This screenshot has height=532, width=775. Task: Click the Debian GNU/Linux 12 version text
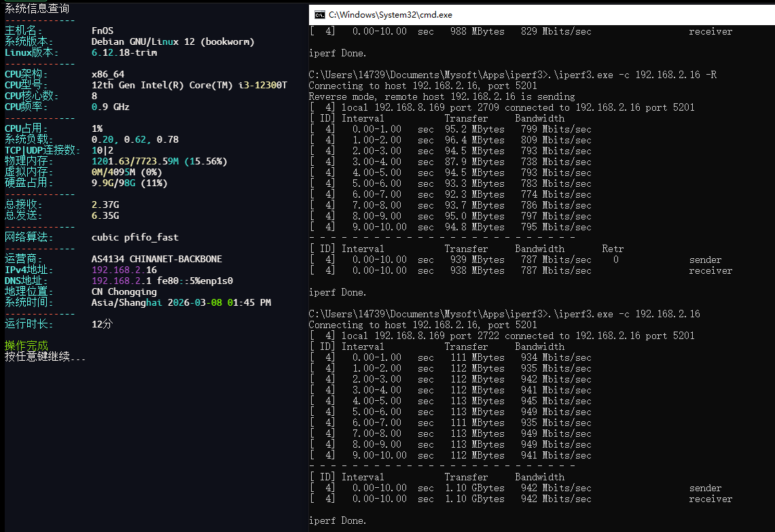tap(173, 41)
